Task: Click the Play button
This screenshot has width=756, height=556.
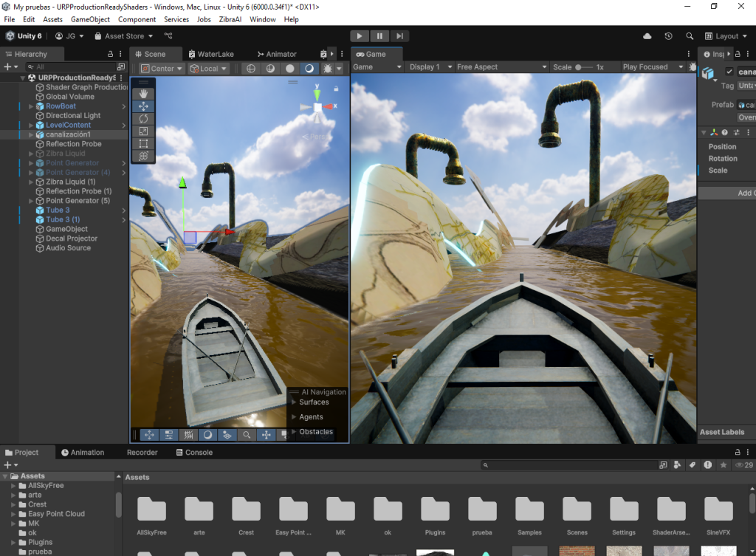Action: (x=359, y=35)
